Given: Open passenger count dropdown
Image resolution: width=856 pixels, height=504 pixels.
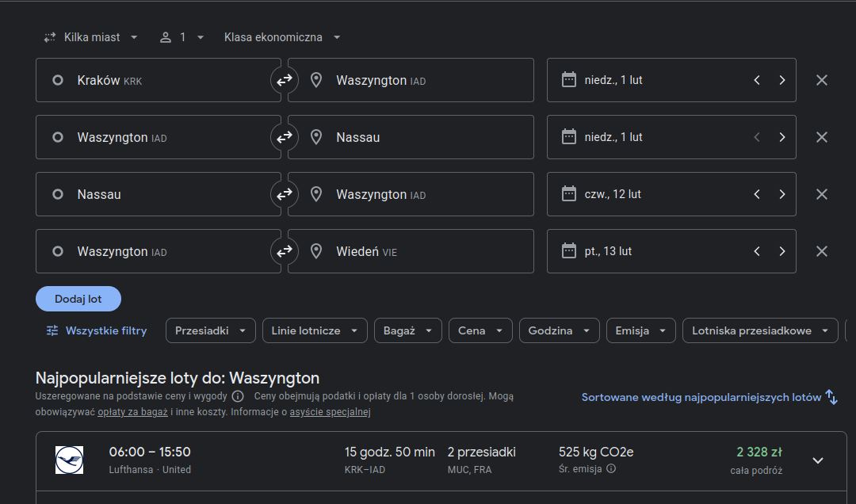Looking at the screenshot, I should click(182, 37).
